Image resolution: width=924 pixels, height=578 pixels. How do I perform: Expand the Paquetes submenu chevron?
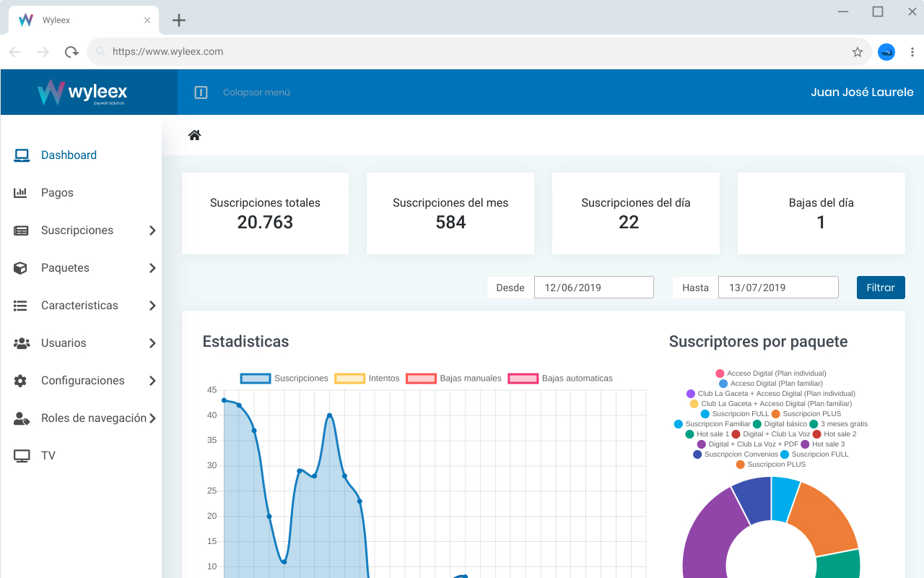[152, 268]
